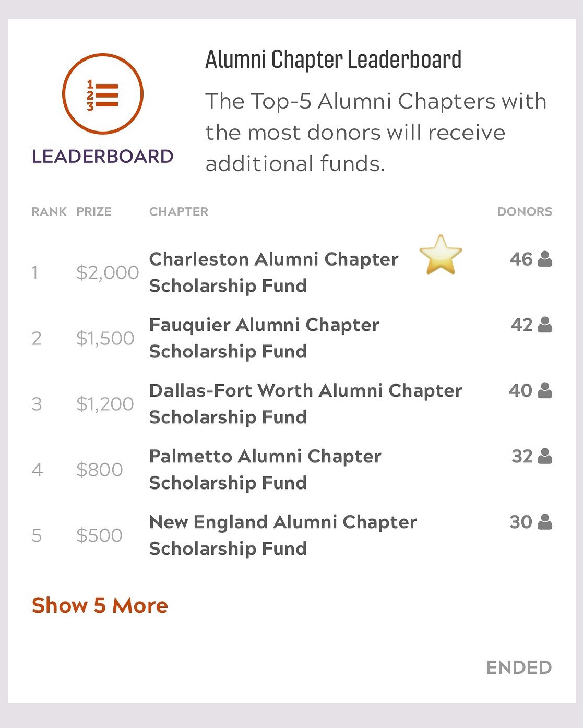Open Palmetto Alumni Chapter Scholarship Fund
This screenshot has width=583, height=728.
pyautogui.click(x=265, y=470)
